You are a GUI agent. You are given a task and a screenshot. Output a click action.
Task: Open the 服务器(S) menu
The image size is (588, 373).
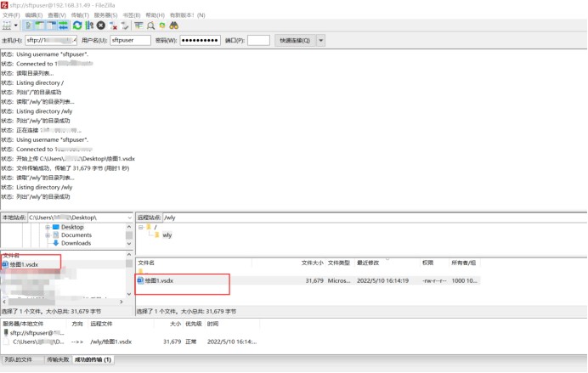(x=105, y=15)
